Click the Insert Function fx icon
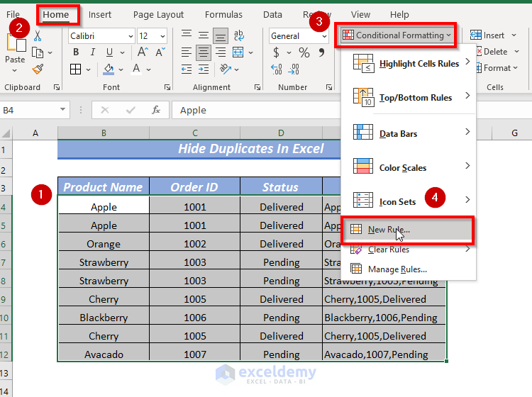This screenshot has width=532, height=397. [x=156, y=110]
